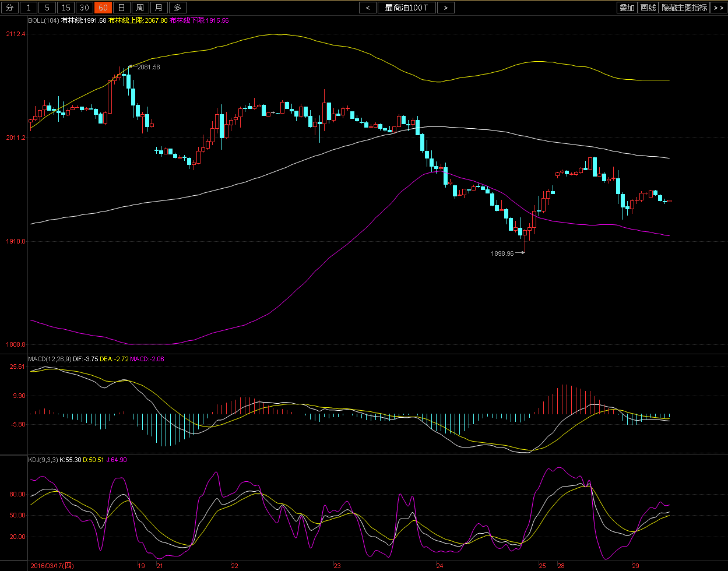Image resolution: width=728 pixels, height=571 pixels.
Task: Select the 1-minute period button
Action: tap(29, 8)
